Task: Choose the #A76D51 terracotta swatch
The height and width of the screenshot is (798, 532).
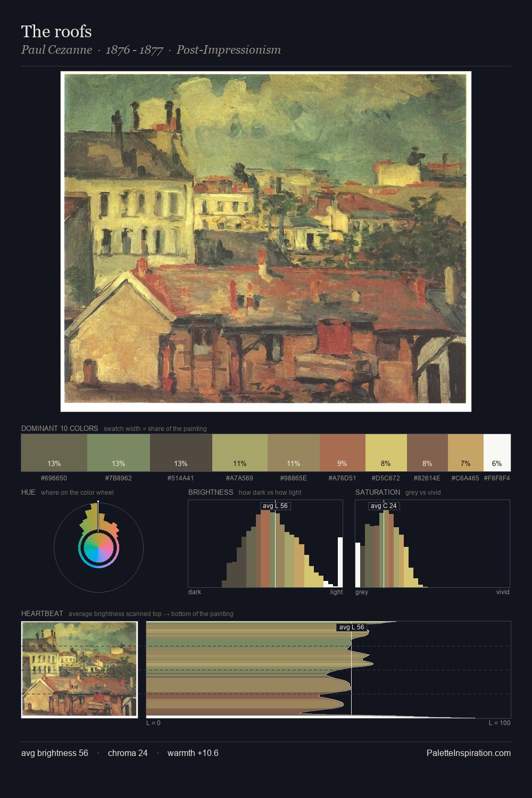Action: click(343, 453)
